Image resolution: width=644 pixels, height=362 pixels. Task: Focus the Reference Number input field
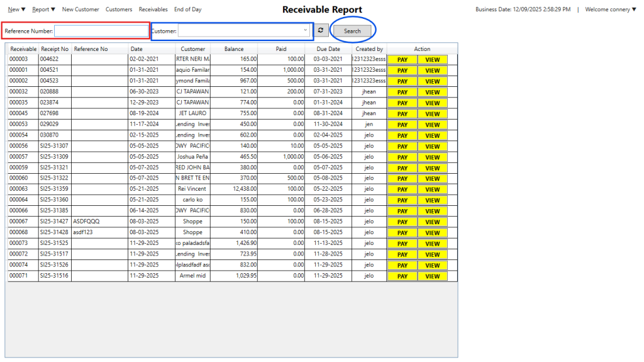pyautogui.click(x=101, y=31)
